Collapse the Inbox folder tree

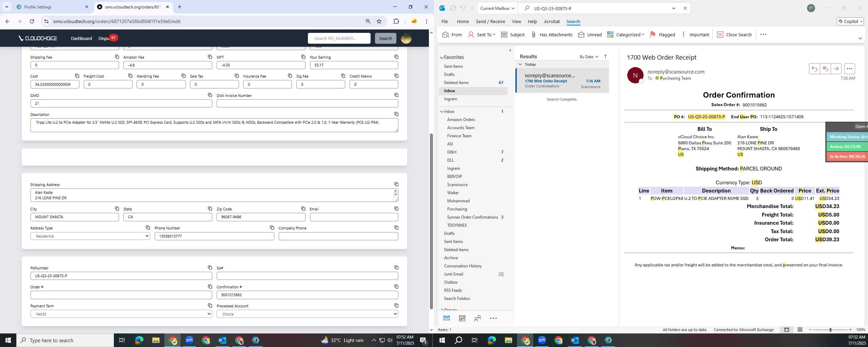[442, 111]
